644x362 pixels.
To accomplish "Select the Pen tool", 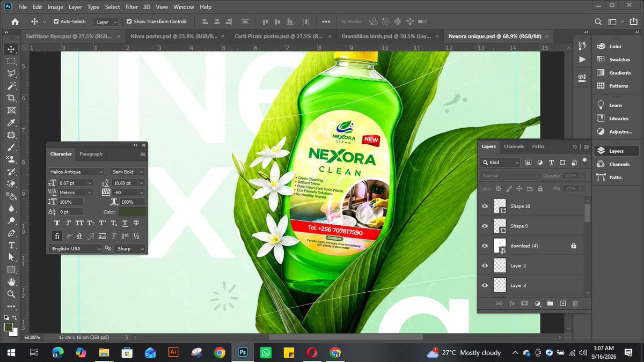I will click(x=11, y=233).
